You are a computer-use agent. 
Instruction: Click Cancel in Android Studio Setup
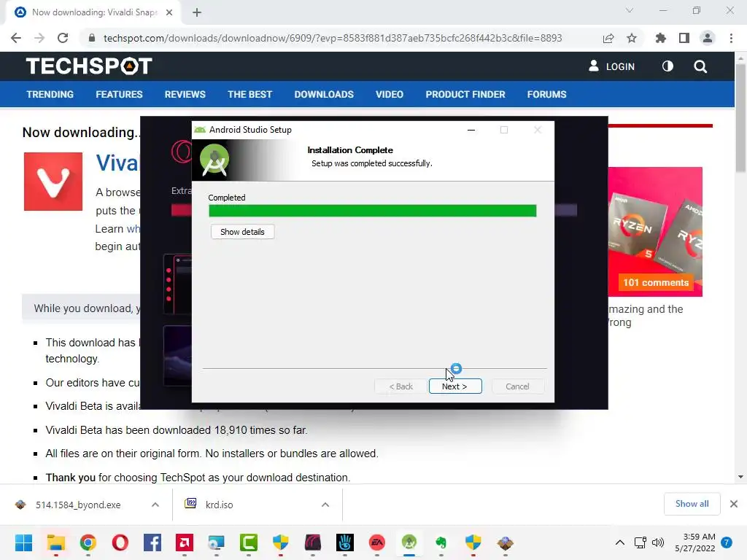pos(517,386)
